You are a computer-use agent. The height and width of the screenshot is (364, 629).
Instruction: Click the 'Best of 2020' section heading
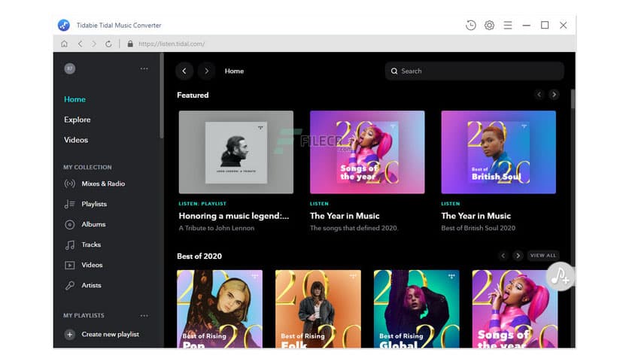click(199, 256)
